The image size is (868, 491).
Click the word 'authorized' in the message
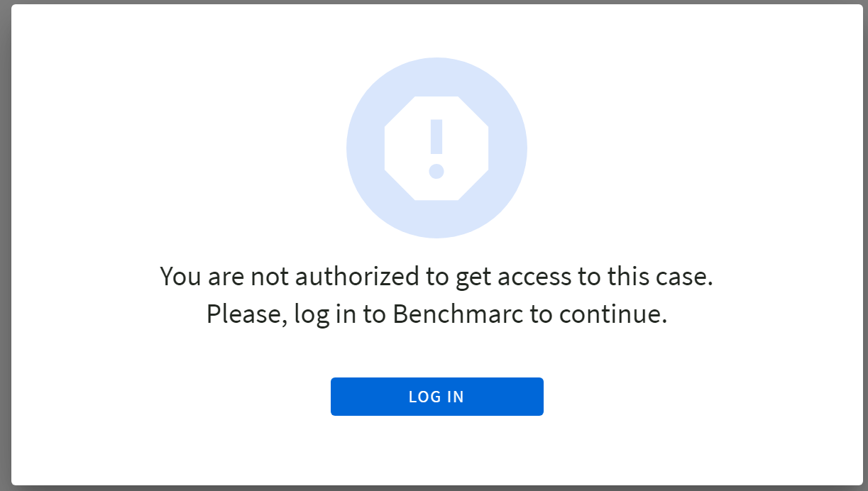point(357,276)
